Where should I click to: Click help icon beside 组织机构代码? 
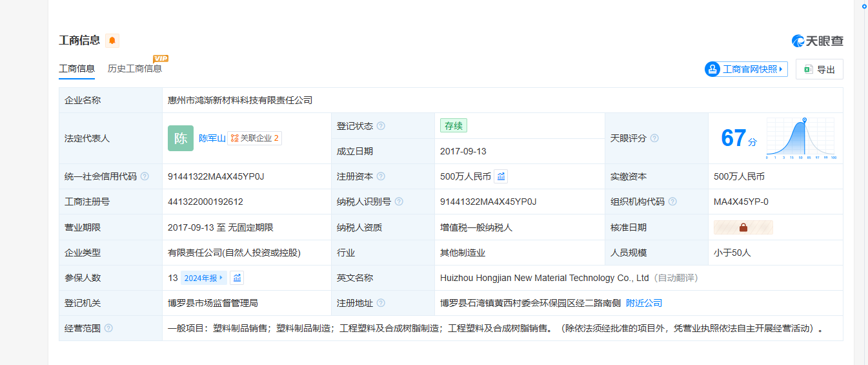(x=672, y=202)
